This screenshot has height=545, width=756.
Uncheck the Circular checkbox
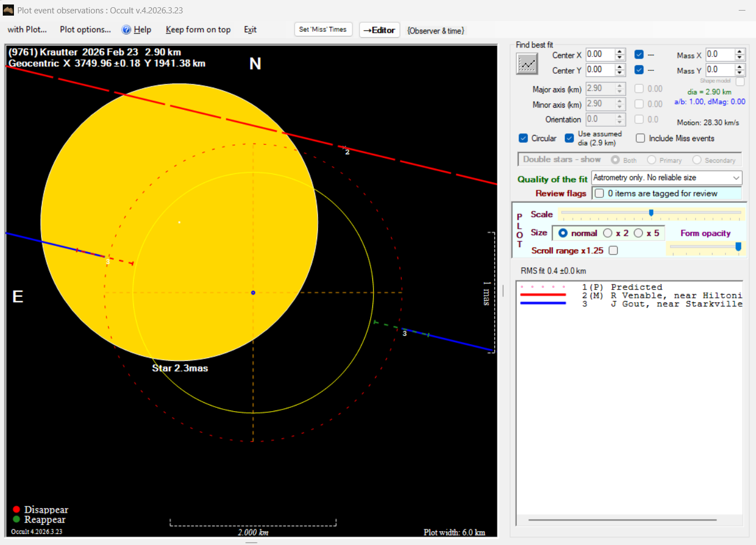(524, 138)
